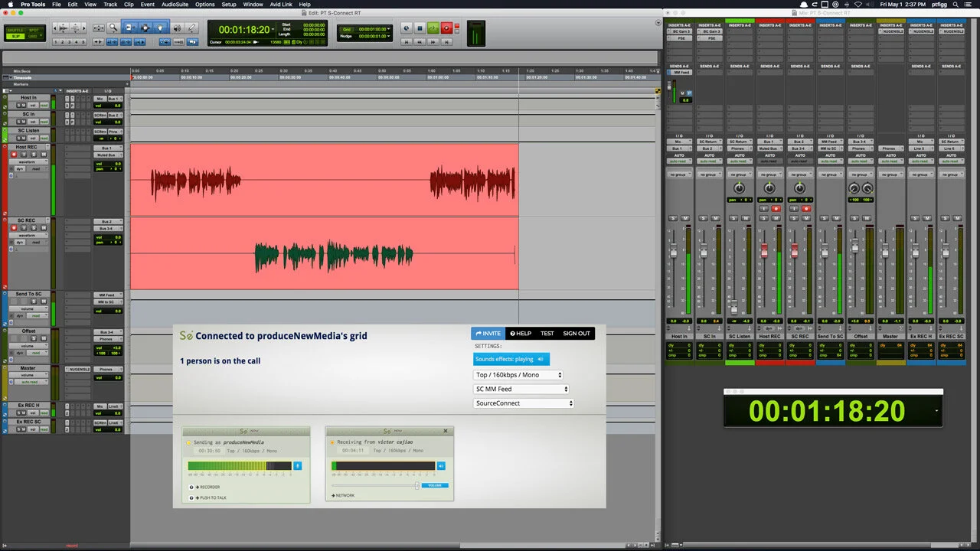Open Host REC input selector Bus 1
The width and height of the screenshot is (980, 551).
click(x=108, y=148)
